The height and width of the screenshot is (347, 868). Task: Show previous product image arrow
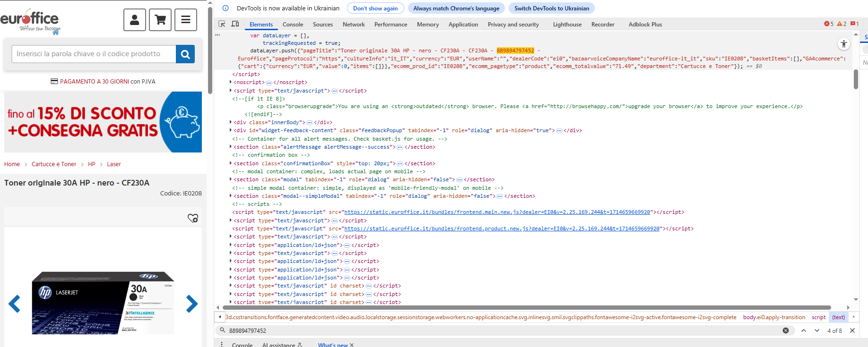click(15, 304)
